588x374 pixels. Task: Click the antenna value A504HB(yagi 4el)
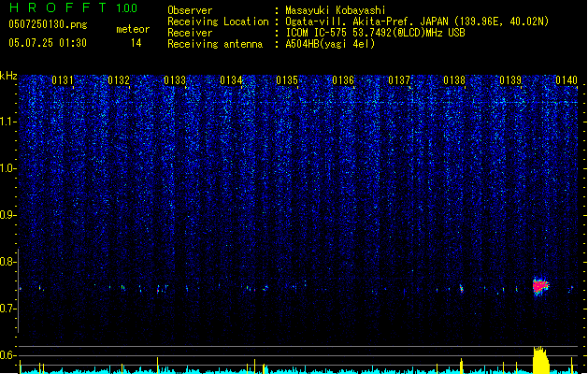(x=330, y=44)
